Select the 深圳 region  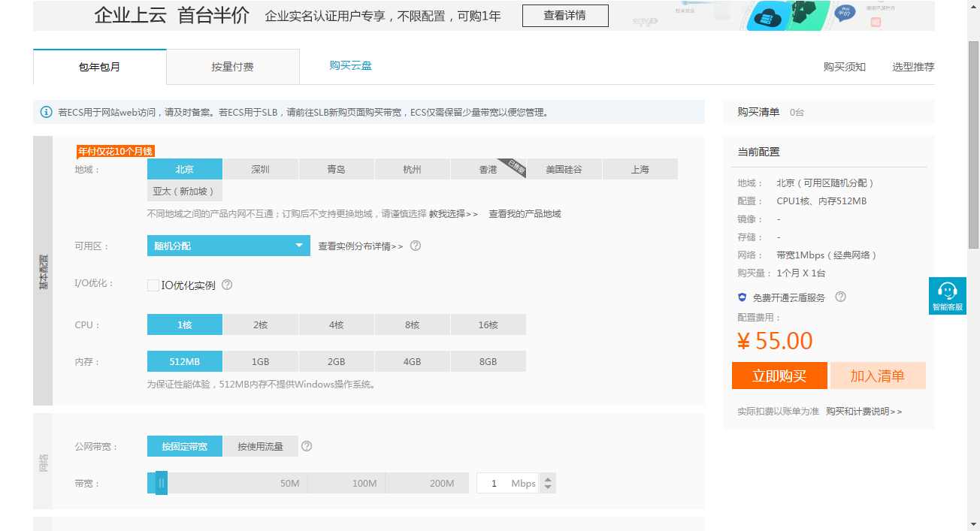pos(261,169)
